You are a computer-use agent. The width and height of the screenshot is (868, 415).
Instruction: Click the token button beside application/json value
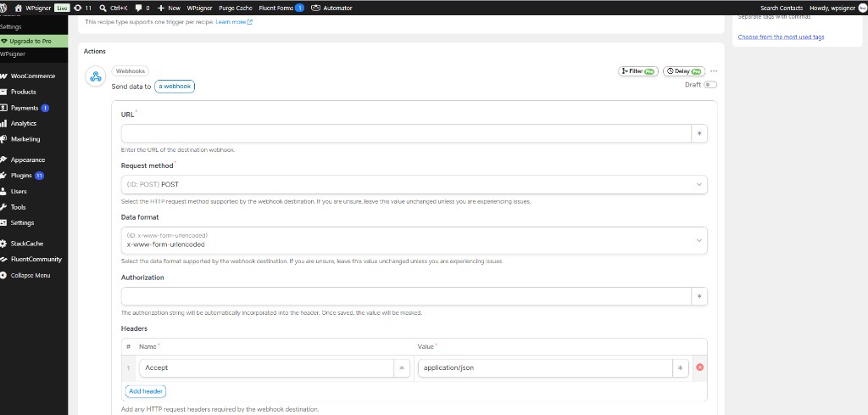pos(681,368)
